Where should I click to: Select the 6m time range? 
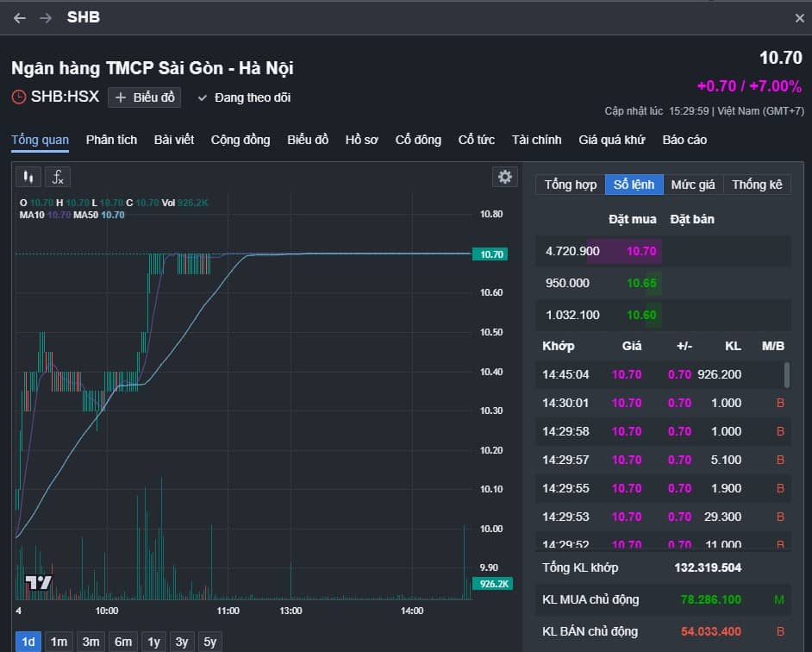tap(122, 642)
